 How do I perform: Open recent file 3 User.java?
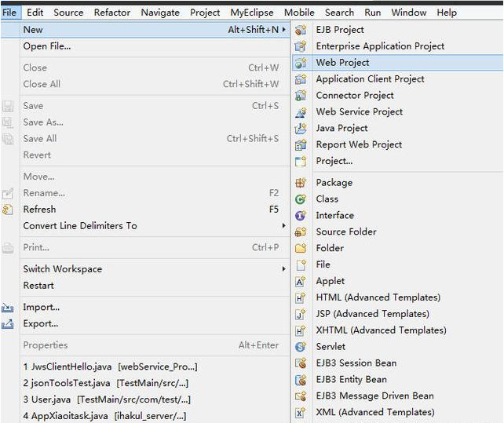(x=107, y=399)
